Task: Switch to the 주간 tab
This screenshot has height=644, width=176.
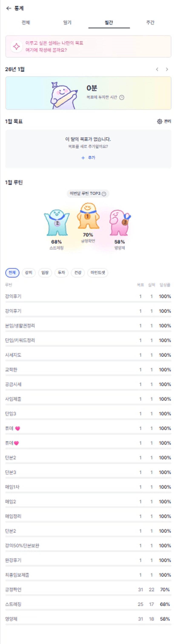Action: 150,22
